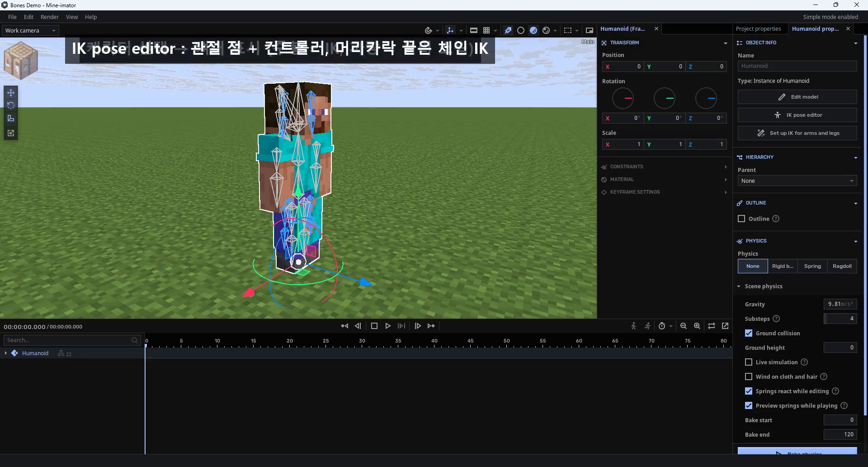Enable Wind on cloth and hair
Screen dimensions: 868x467
pyautogui.click(x=749, y=376)
